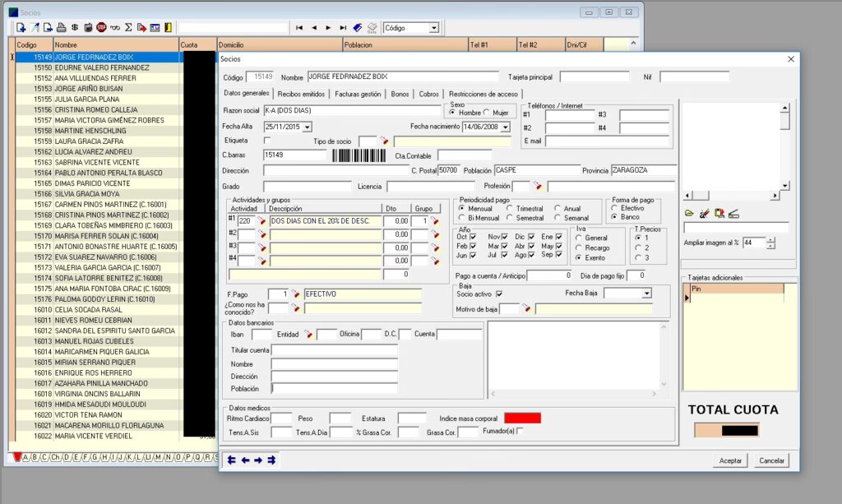Click the red Indice masa corporal indicator
This screenshot has height=504, width=842.
click(522, 418)
